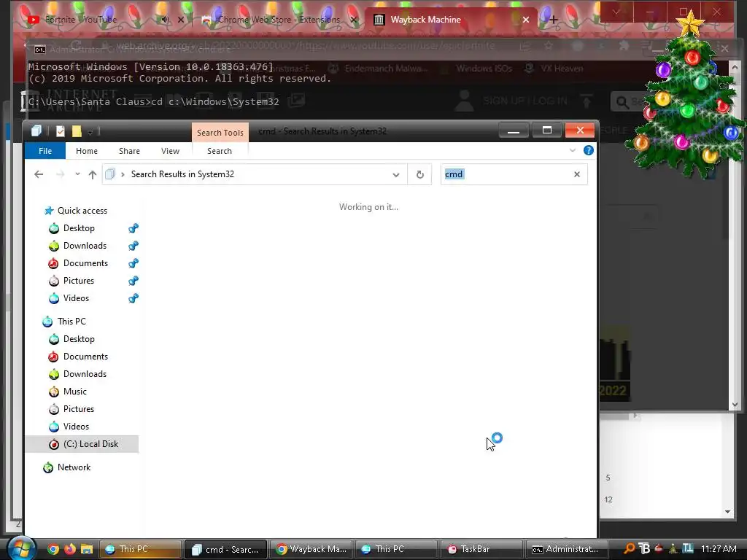Launch Chrome from the taskbar pin

point(53,549)
